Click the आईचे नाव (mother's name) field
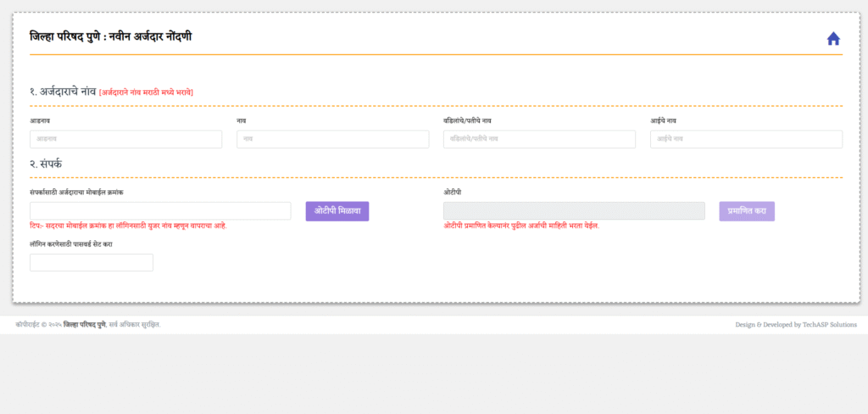The height and width of the screenshot is (414, 868). (x=746, y=139)
